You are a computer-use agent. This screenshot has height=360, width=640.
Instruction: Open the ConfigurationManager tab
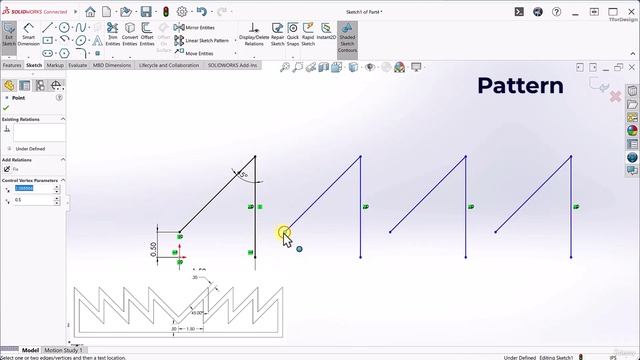click(40, 85)
